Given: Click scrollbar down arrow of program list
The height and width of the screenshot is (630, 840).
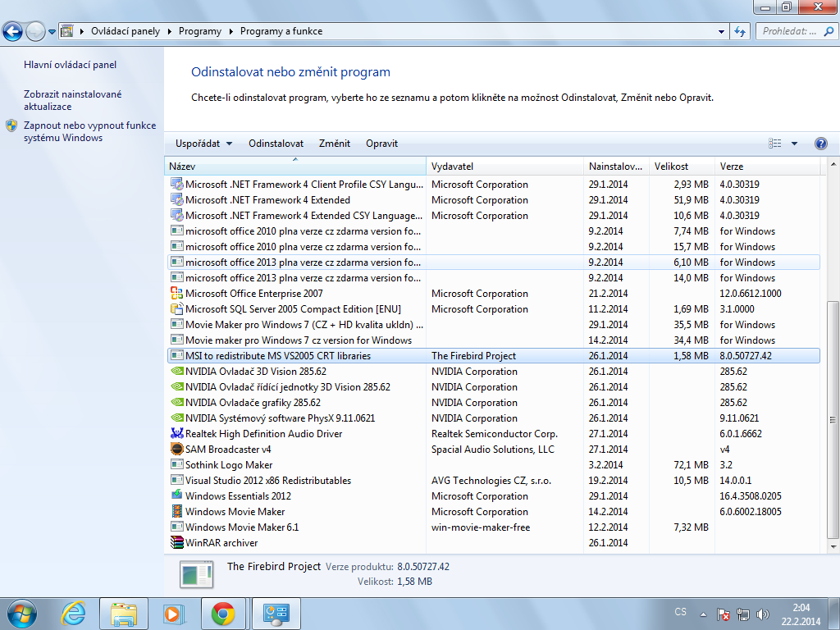Looking at the screenshot, I should coord(833,546).
